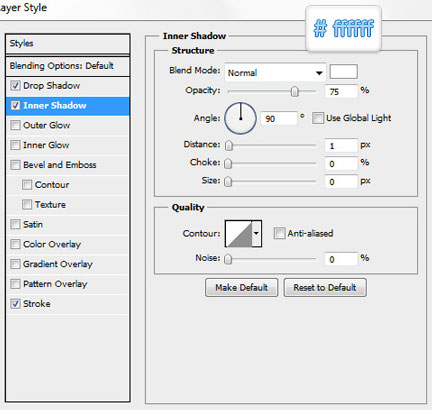Select the Styles header item
The image size is (432, 410).
pyautogui.click(x=67, y=43)
